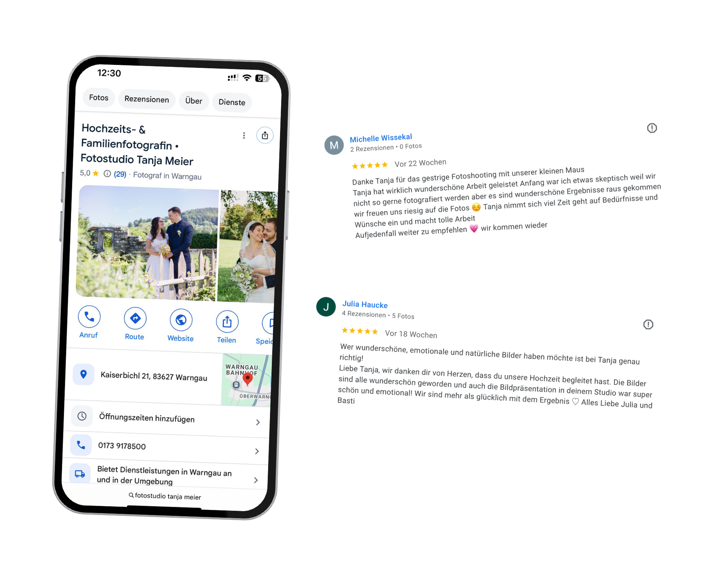Open Michelle Wissekal's reviewer profile
Image resolution: width=702 pixels, height=588 pixels.
pyautogui.click(x=381, y=138)
